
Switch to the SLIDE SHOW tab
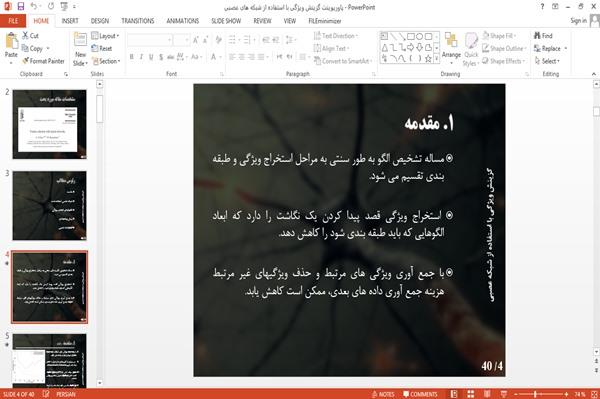[x=226, y=21]
